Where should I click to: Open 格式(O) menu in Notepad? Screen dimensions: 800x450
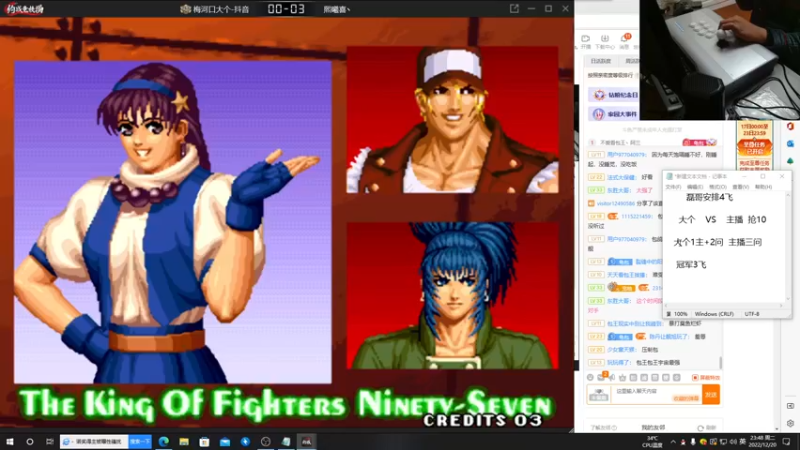[x=717, y=187]
